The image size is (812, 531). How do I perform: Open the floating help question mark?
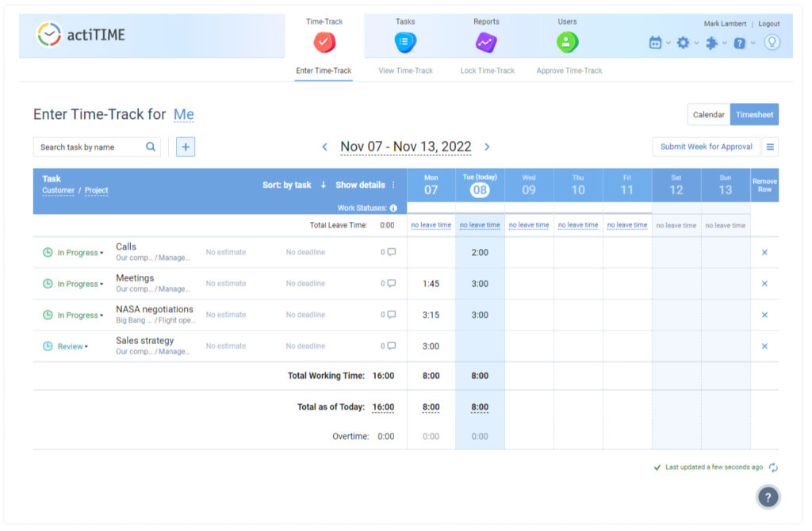tap(767, 497)
